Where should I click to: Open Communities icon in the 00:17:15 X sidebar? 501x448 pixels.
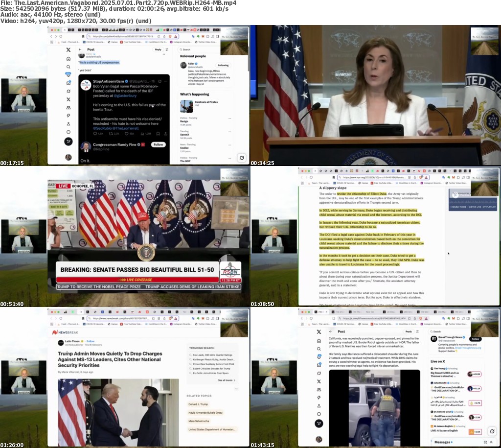click(x=68, y=107)
